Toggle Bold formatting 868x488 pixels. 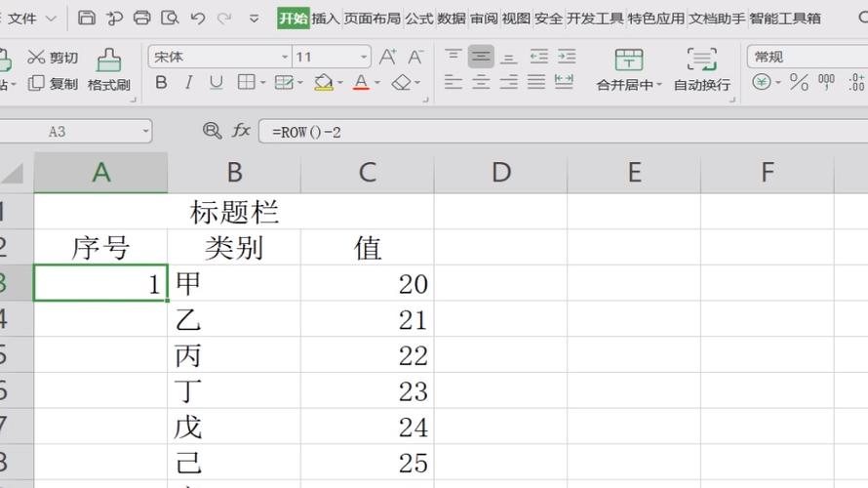tap(161, 83)
